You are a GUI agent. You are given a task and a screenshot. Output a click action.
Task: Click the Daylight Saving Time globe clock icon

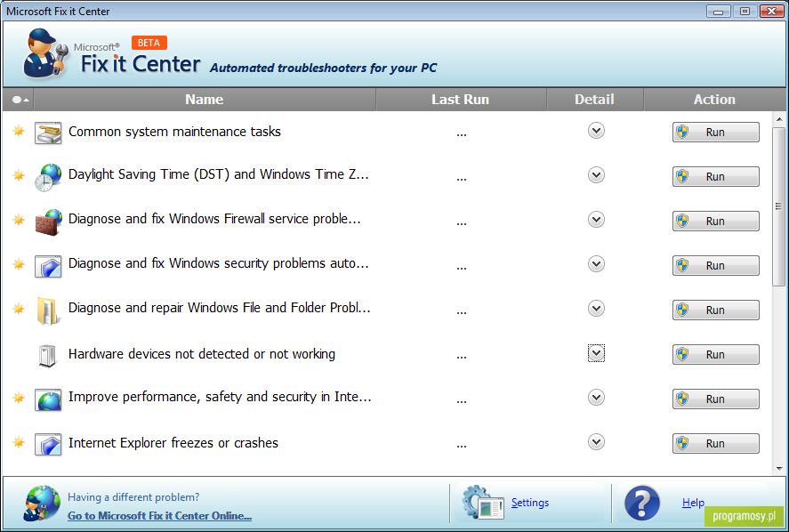pos(48,177)
